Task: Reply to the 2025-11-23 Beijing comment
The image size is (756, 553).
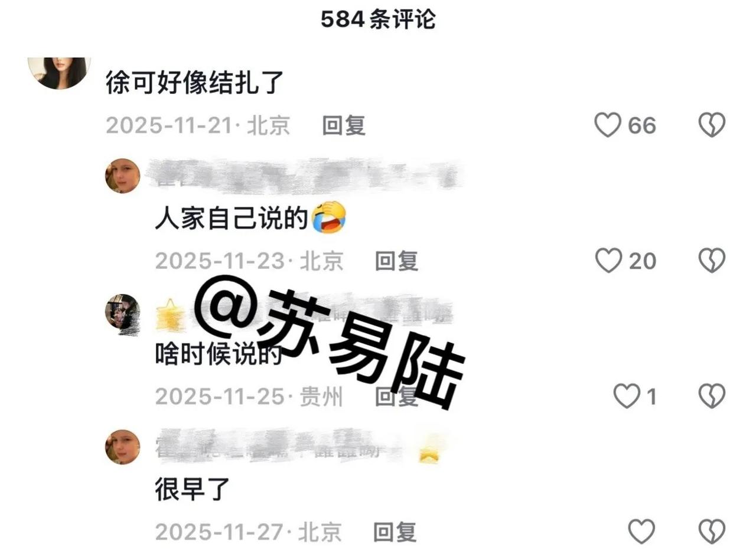Action: 397,261
